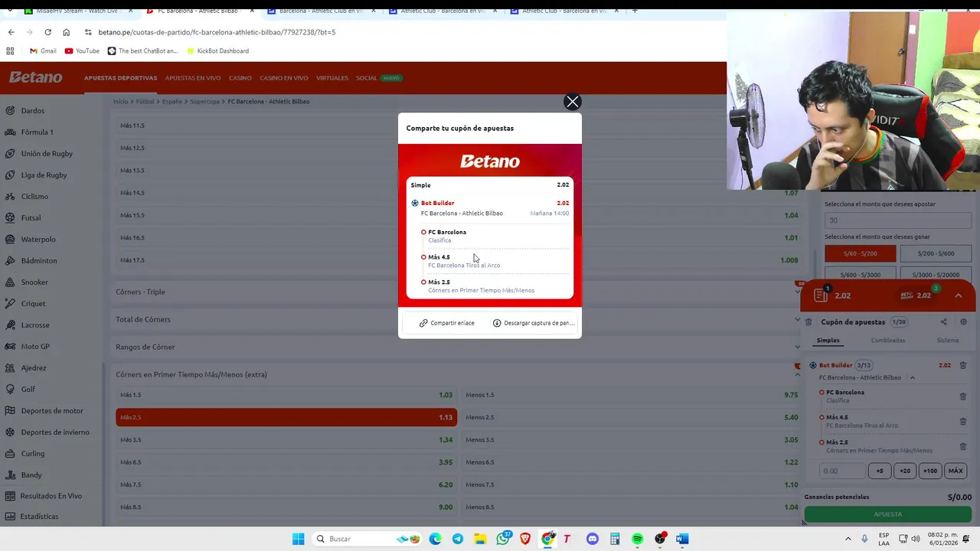Remove FC Barcelona Clasifica selection
980x551 pixels.
point(962,396)
